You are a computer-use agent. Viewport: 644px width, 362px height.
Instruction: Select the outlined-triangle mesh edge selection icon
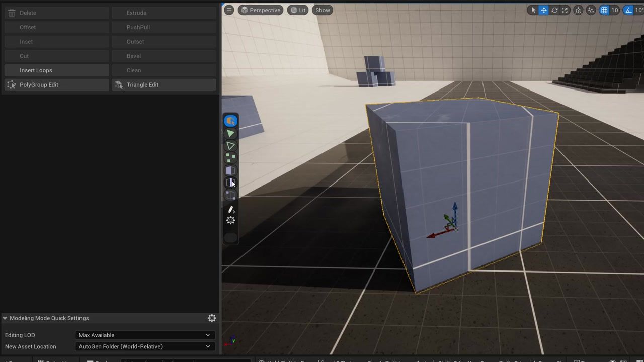point(231,146)
